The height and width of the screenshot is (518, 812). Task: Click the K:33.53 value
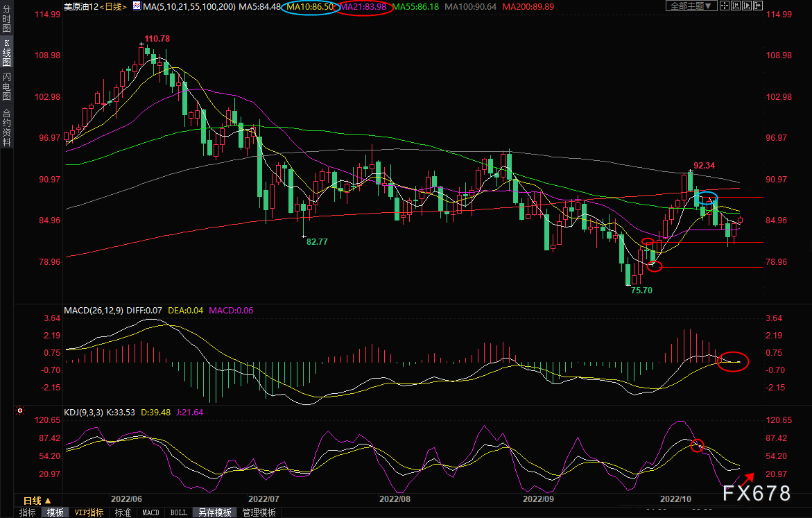coord(121,413)
